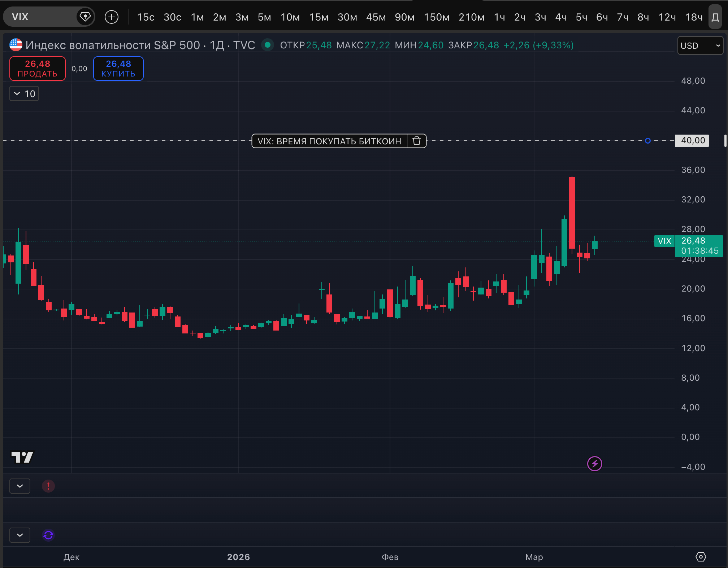
Task: Click the purple refresh indicator icon
Action: click(48, 535)
